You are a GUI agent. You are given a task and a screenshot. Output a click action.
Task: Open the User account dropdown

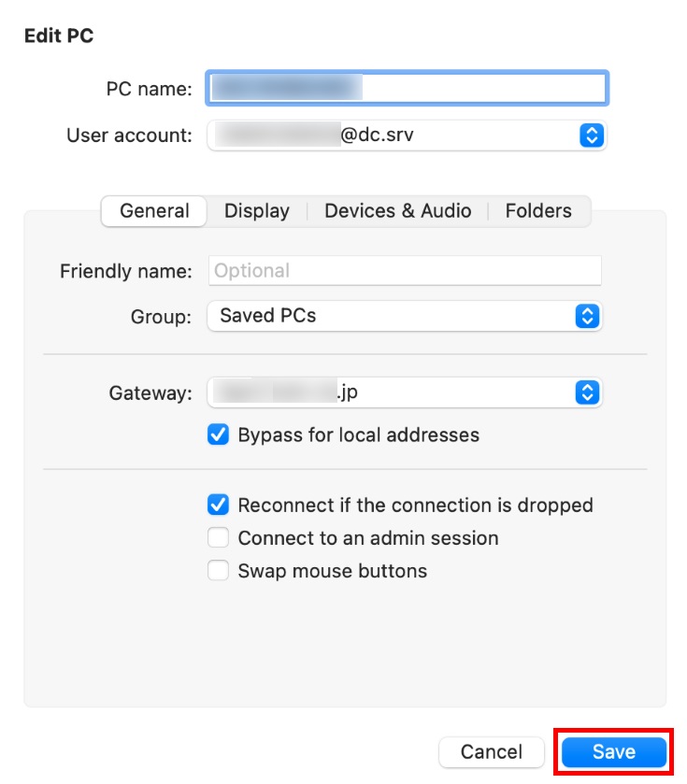pyautogui.click(x=407, y=135)
